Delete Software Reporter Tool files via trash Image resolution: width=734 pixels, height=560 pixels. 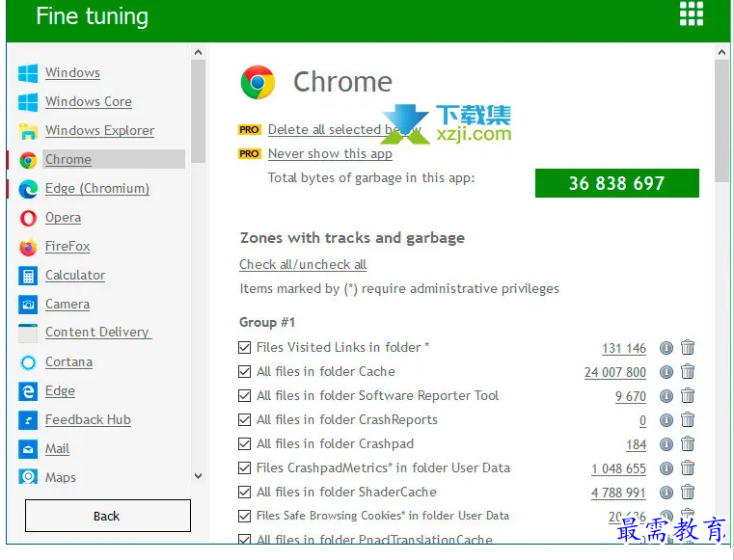[688, 396]
